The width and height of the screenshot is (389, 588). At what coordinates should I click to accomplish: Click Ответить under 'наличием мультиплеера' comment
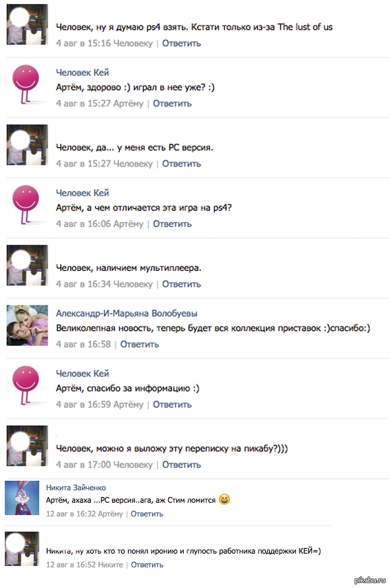coord(181,284)
